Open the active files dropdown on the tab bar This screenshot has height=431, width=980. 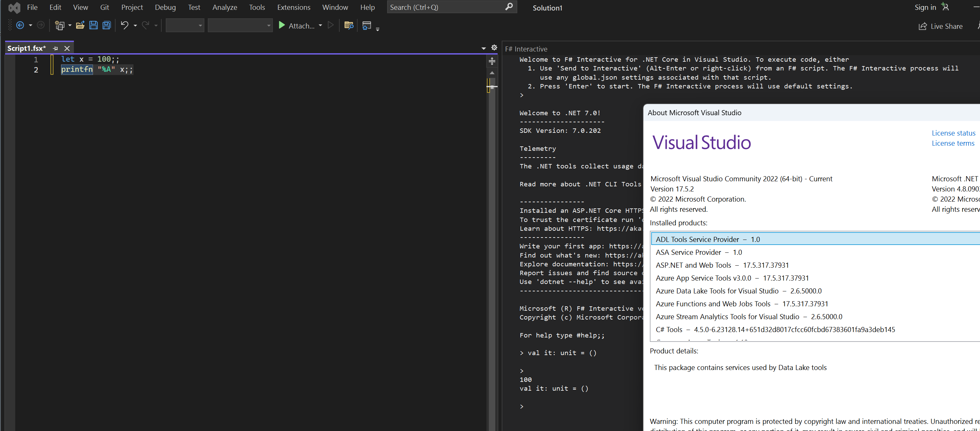click(483, 48)
